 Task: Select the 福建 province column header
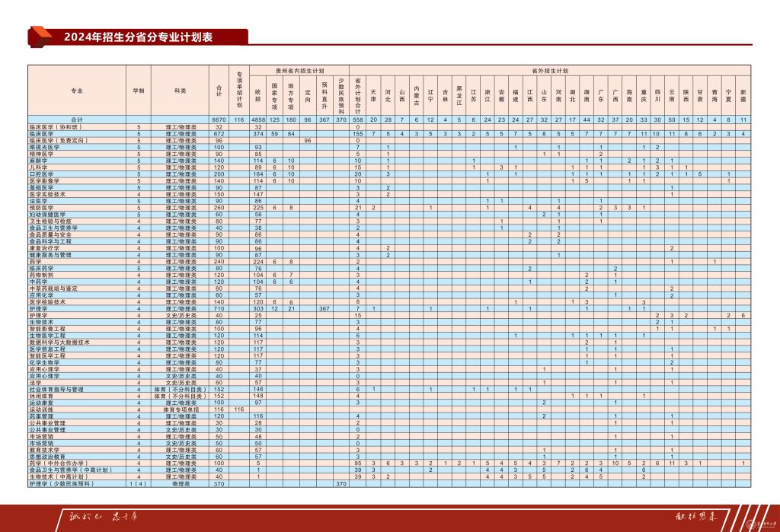(x=516, y=95)
